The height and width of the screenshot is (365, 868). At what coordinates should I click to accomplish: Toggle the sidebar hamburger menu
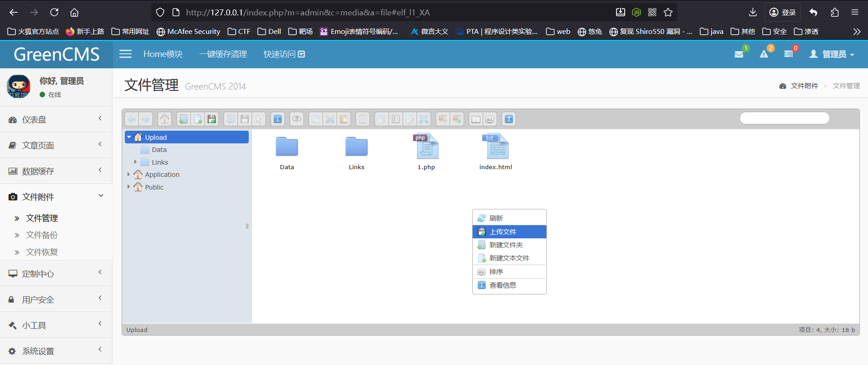point(125,54)
